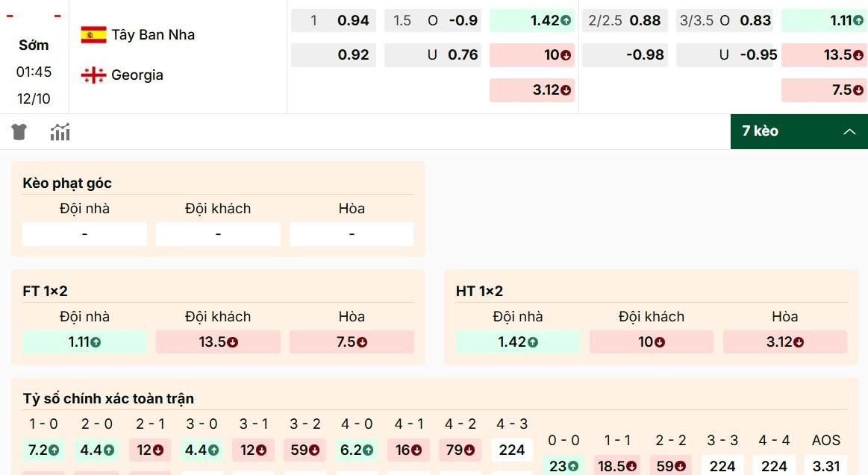This screenshot has width=868, height=475.
Task: Click the Spain flag icon
Action: click(93, 34)
